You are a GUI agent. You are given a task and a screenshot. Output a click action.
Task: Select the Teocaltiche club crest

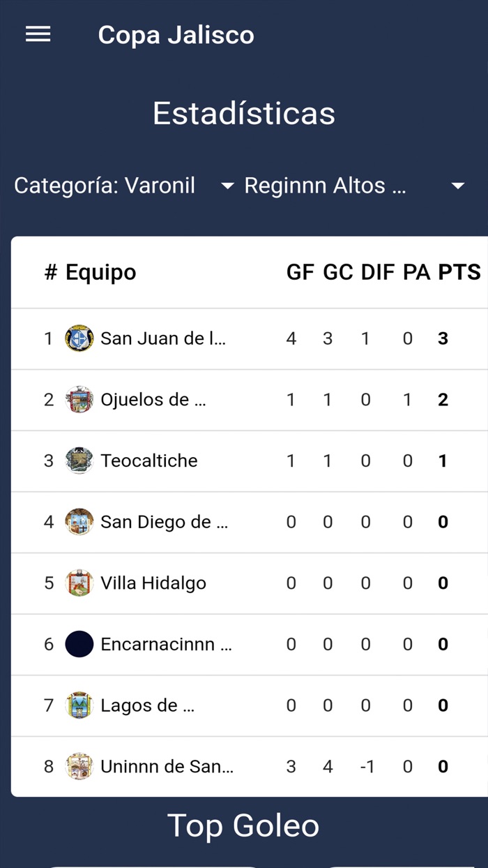click(x=79, y=461)
